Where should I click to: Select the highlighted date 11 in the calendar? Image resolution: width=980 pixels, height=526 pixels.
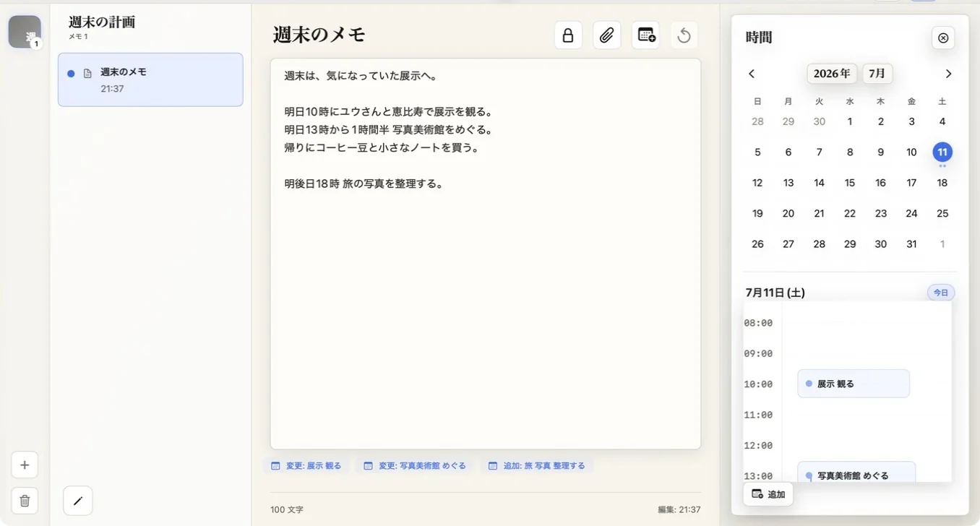click(x=942, y=152)
